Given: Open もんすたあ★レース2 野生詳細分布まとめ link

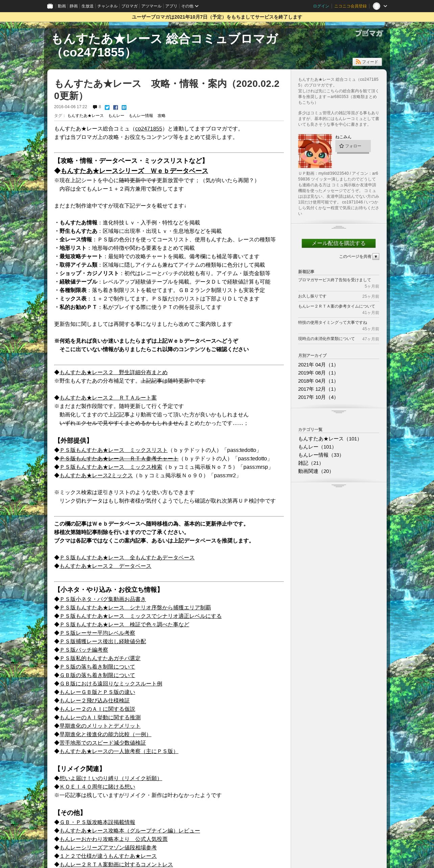Looking at the screenshot, I should click(114, 372).
